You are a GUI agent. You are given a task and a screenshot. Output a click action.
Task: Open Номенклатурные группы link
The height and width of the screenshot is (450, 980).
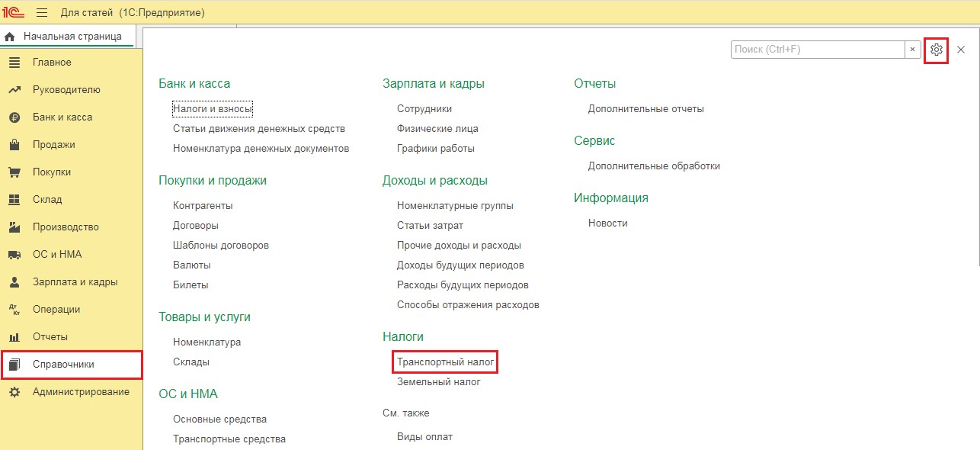(455, 206)
